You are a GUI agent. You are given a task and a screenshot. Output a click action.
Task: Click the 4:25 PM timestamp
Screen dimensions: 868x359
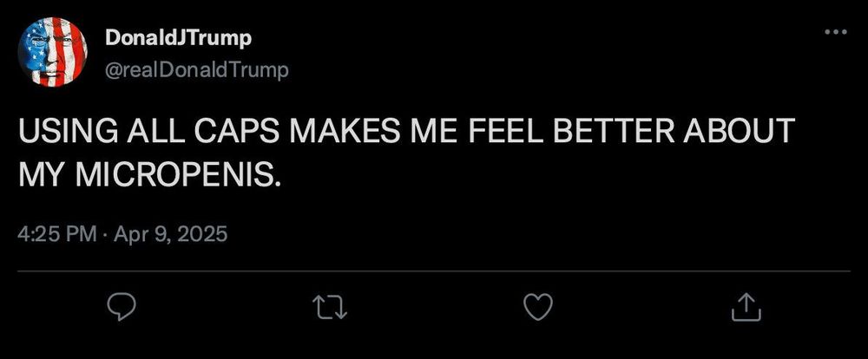click(57, 234)
